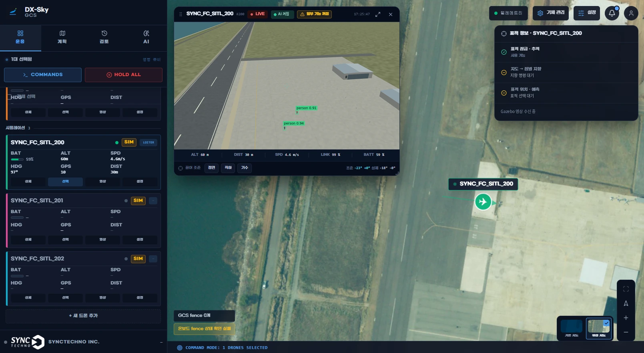Click the drag-aim crosshair icon in video panel
This screenshot has height=353, width=644.
point(181,168)
